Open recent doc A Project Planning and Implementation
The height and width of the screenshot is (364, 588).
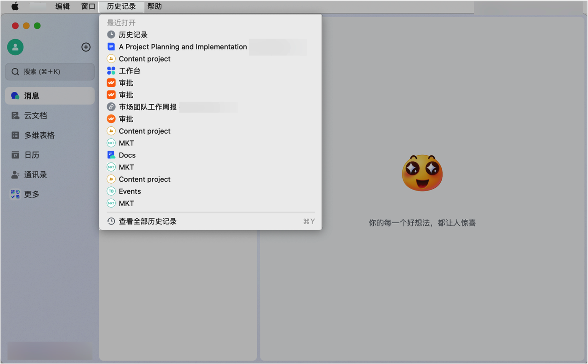coord(182,47)
